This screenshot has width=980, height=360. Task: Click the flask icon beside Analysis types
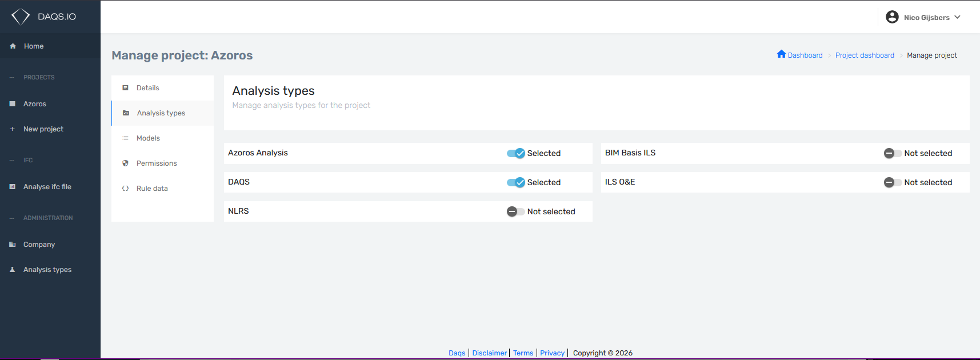click(x=12, y=270)
